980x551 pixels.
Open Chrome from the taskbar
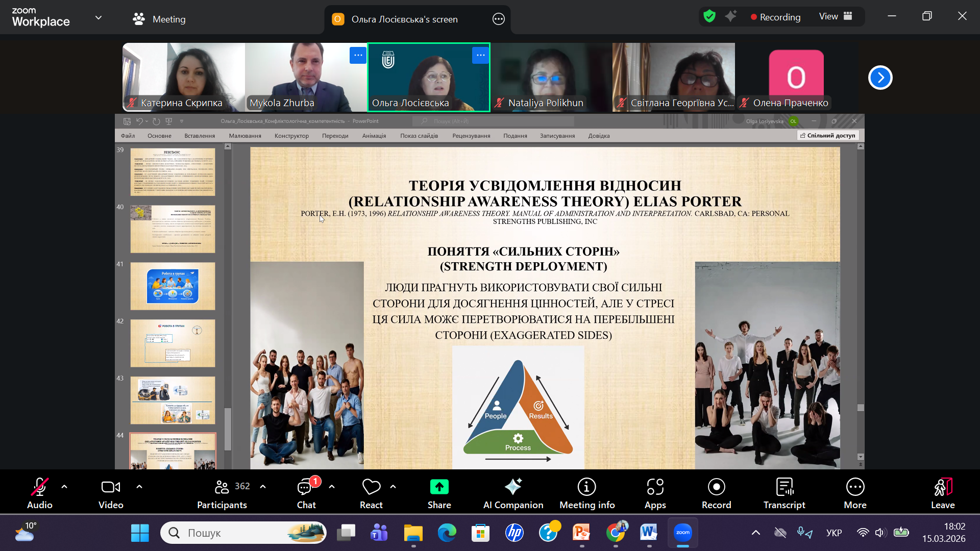(x=616, y=533)
